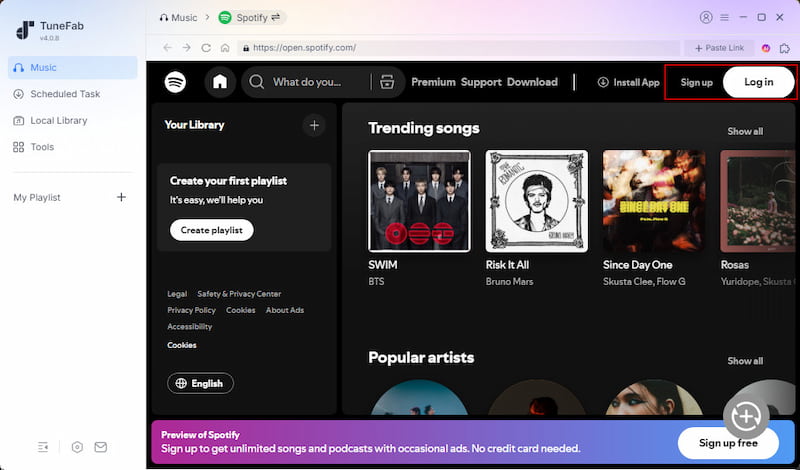This screenshot has width=800, height=470.
Task: Switch service using the Spotify selector
Action: click(252, 18)
